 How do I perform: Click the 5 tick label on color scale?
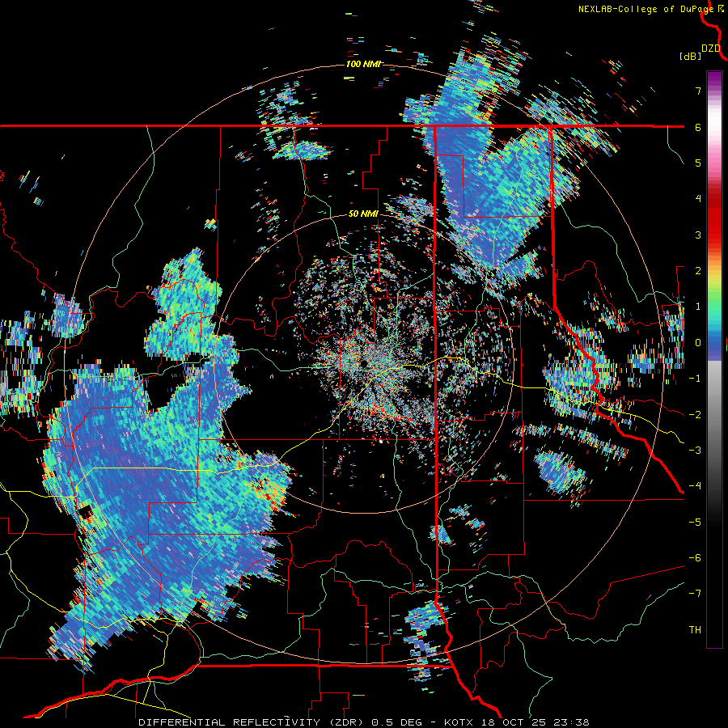point(698,163)
